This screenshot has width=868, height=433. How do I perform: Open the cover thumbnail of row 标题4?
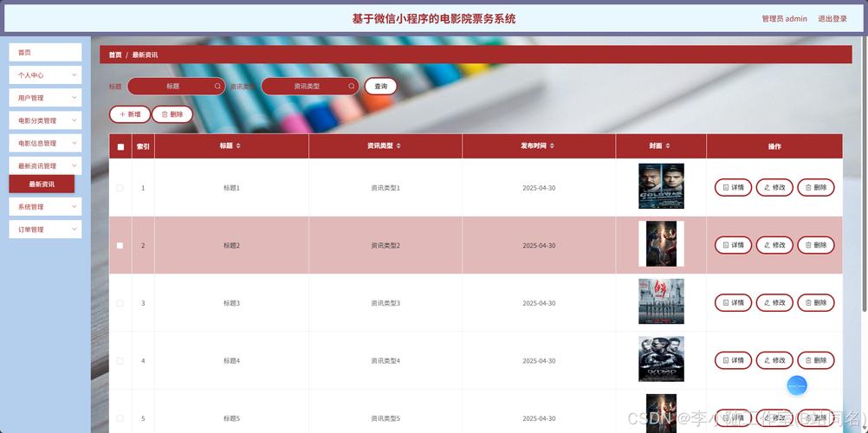[x=661, y=359]
